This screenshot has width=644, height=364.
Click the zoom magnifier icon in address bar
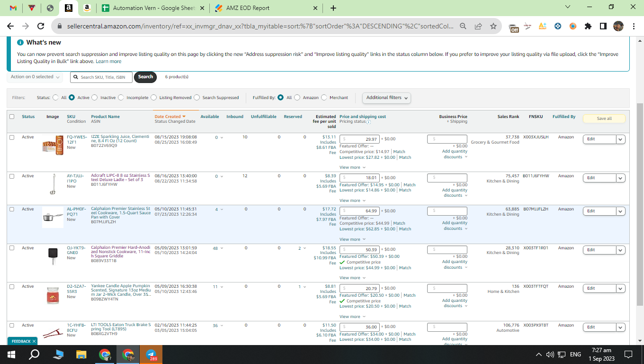(x=463, y=27)
